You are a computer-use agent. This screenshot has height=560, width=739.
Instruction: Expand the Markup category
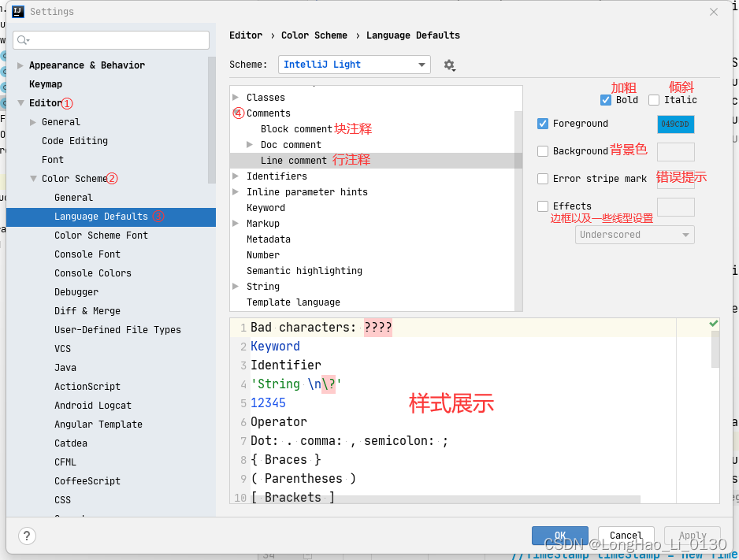pyautogui.click(x=236, y=223)
